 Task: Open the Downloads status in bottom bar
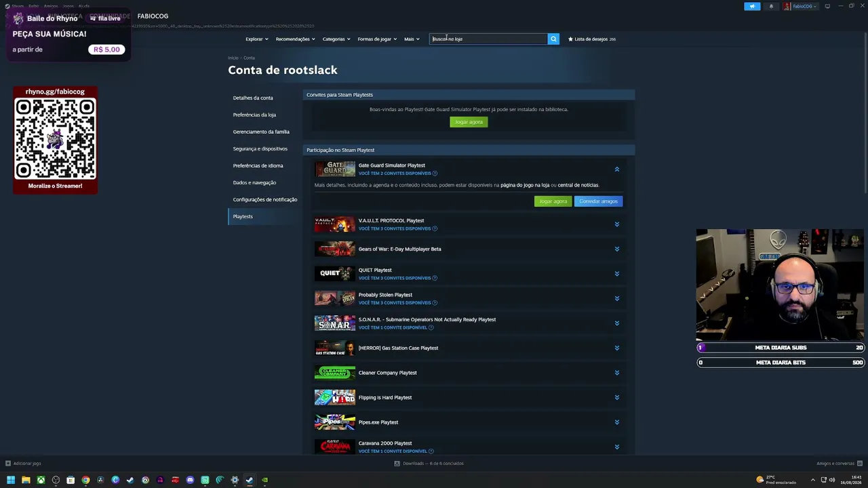(429, 464)
